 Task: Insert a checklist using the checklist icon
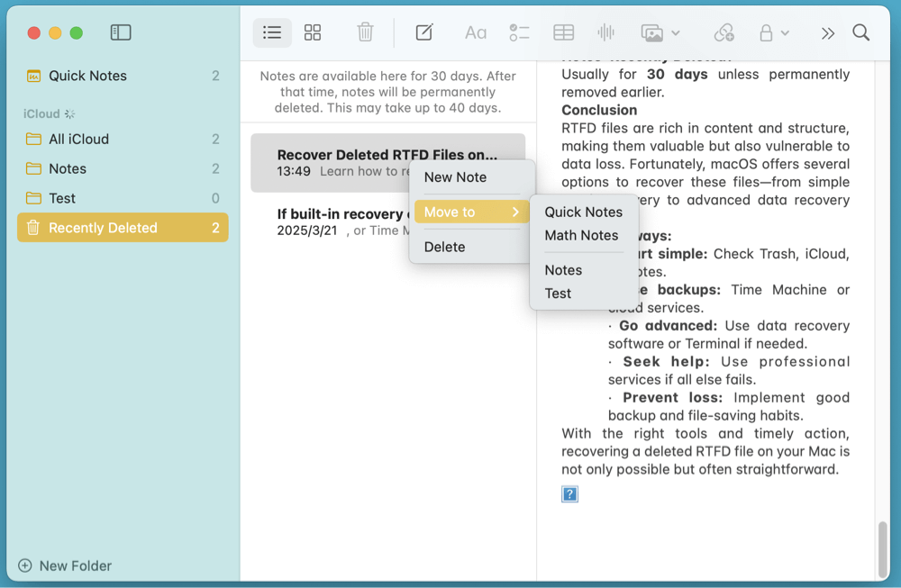(x=519, y=32)
